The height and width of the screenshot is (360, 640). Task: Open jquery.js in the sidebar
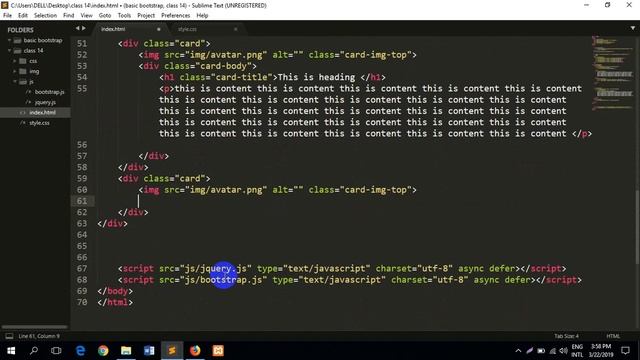tap(45, 102)
